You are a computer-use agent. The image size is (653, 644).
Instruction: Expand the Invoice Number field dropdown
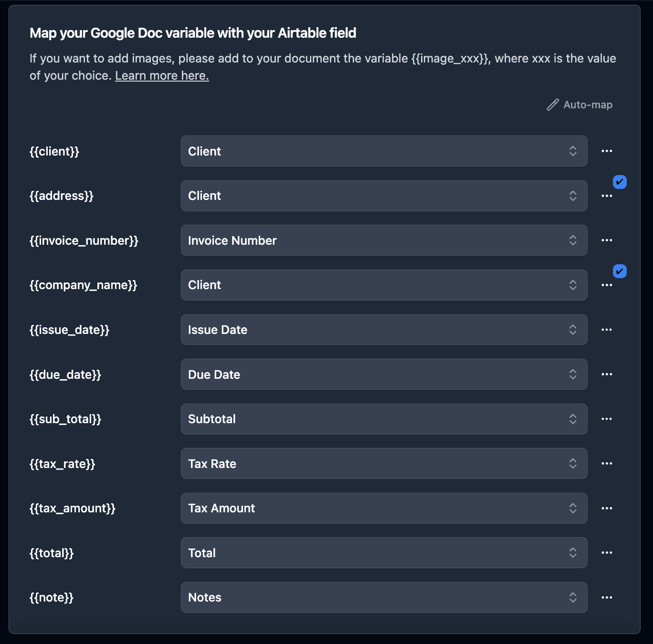pyautogui.click(x=383, y=240)
